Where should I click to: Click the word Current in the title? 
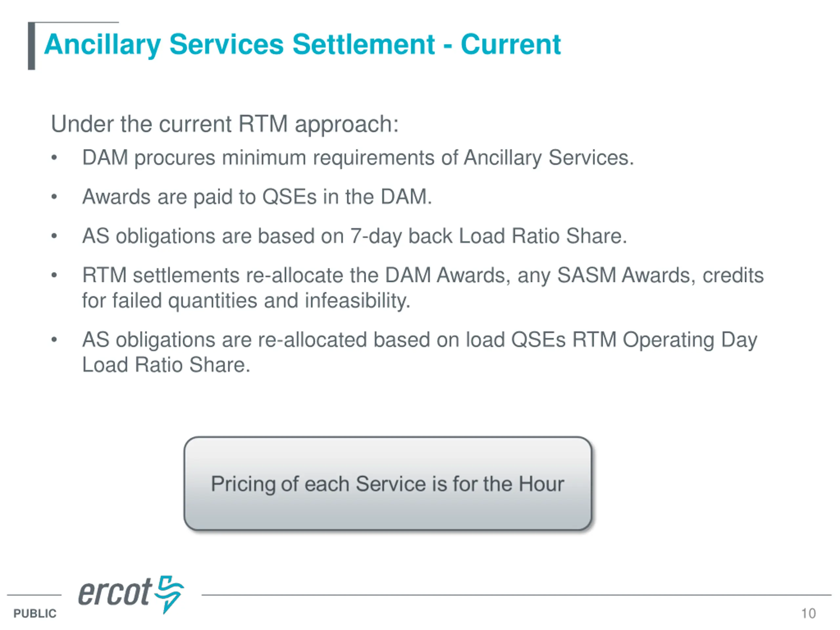point(511,45)
